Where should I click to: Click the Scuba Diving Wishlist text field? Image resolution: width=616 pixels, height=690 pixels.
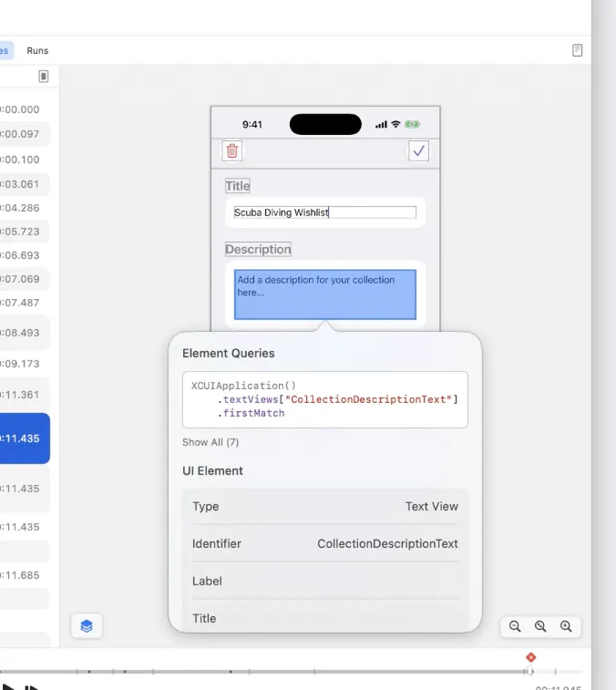coord(324,212)
